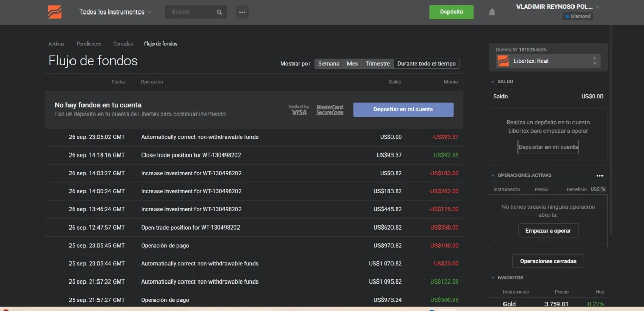The image size is (644, 311).
Task: Open the notifications bell
Action: coord(492,12)
